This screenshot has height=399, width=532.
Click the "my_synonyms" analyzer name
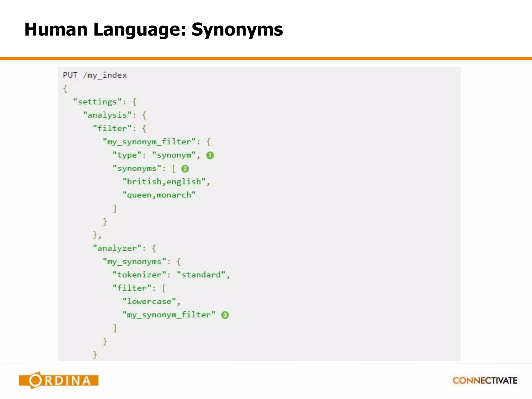pyautogui.click(x=134, y=262)
